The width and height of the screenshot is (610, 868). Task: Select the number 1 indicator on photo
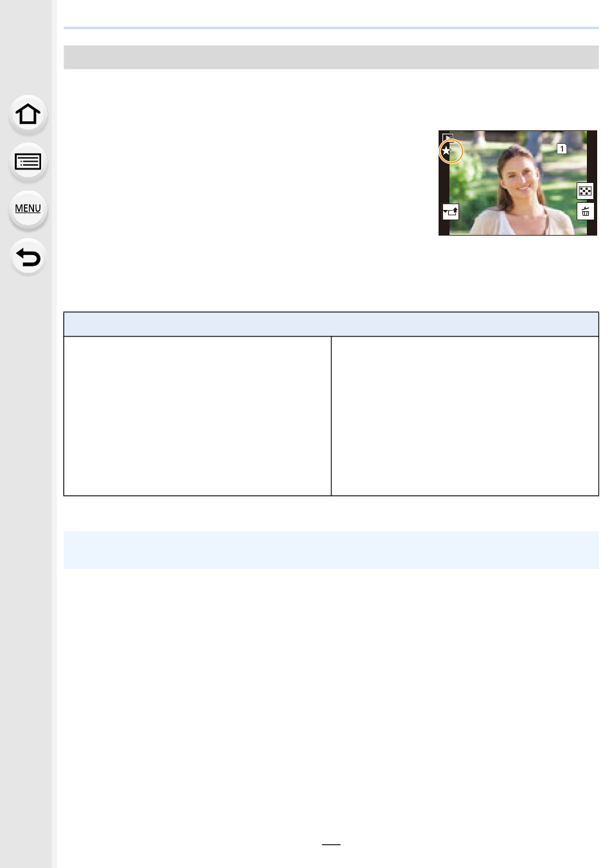tap(561, 148)
